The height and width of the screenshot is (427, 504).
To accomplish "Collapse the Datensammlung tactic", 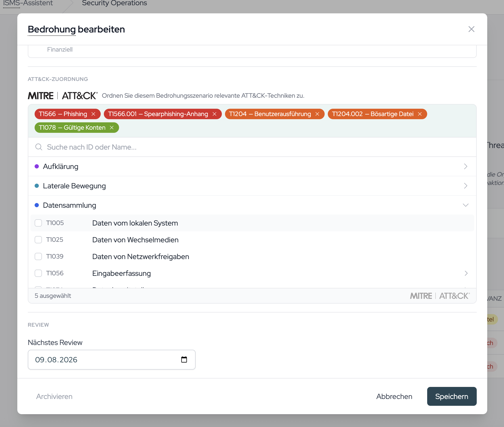I will pyautogui.click(x=252, y=205).
